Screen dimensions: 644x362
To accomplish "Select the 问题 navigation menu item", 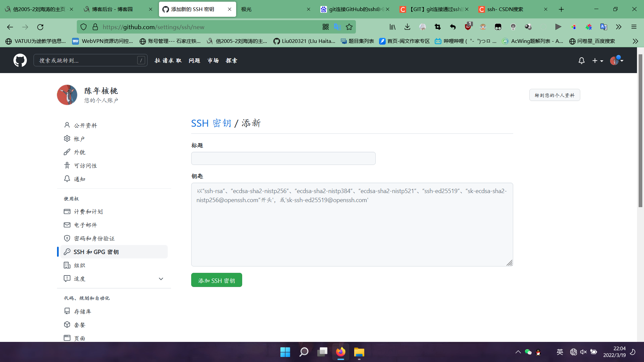I will click(194, 61).
